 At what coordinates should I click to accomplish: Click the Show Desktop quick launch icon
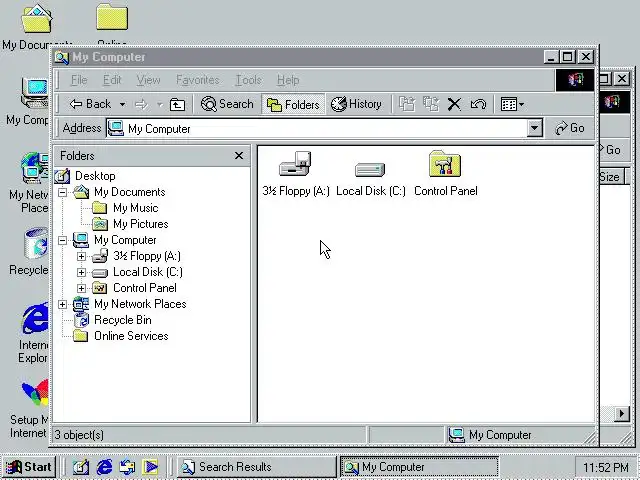pyautogui.click(x=80, y=467)
